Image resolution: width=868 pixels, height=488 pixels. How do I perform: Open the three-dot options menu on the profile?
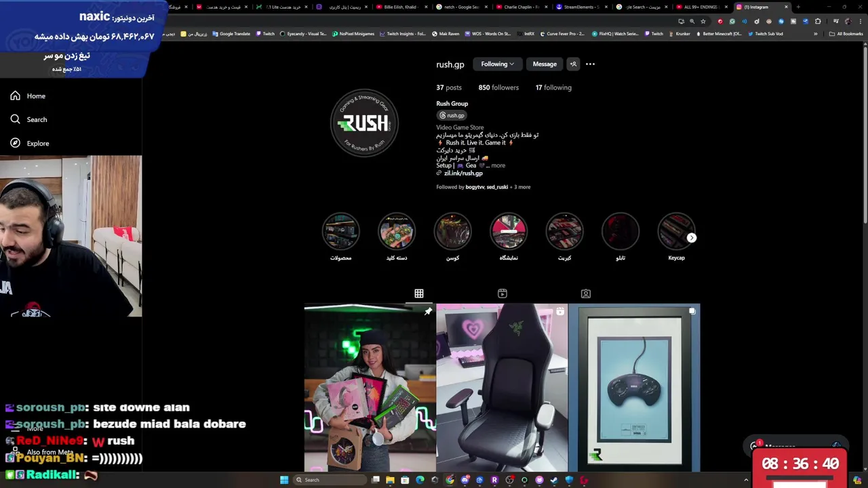[x=590, y=64]
